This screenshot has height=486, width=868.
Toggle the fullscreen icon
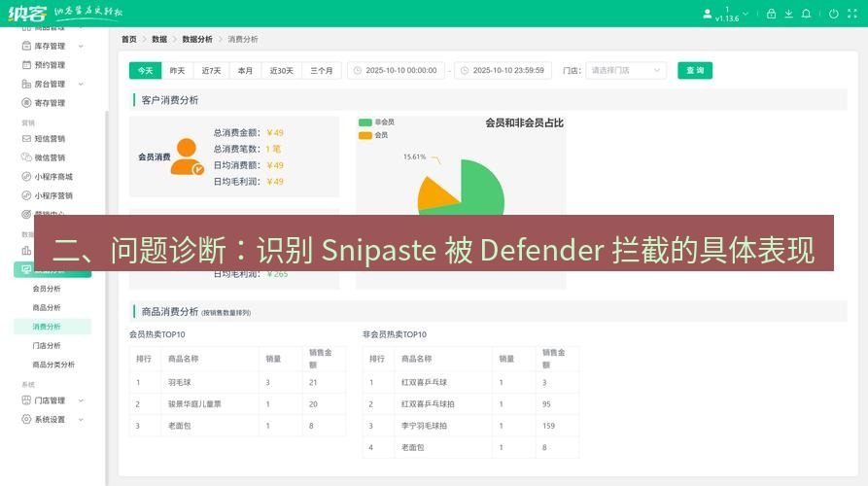pos(851,14)
